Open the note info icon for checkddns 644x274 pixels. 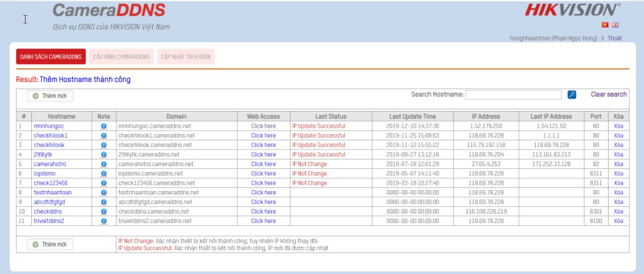[x=103, y=211]
